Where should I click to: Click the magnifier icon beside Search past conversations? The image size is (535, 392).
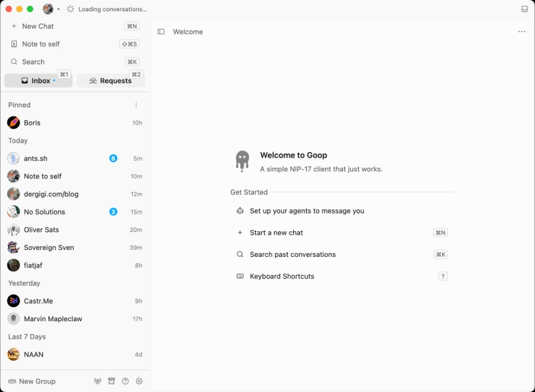(240, 255)
